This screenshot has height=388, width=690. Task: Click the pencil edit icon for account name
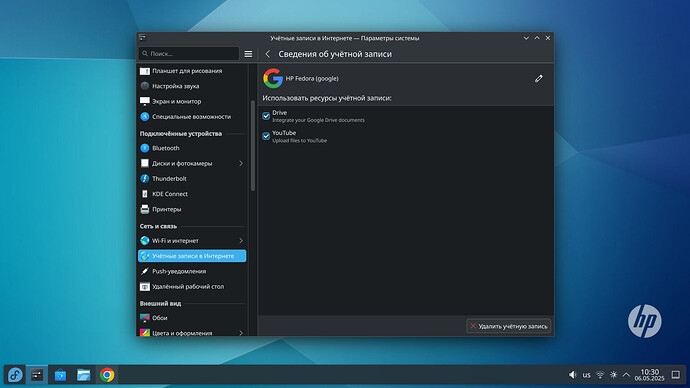(x=539, y=78)
